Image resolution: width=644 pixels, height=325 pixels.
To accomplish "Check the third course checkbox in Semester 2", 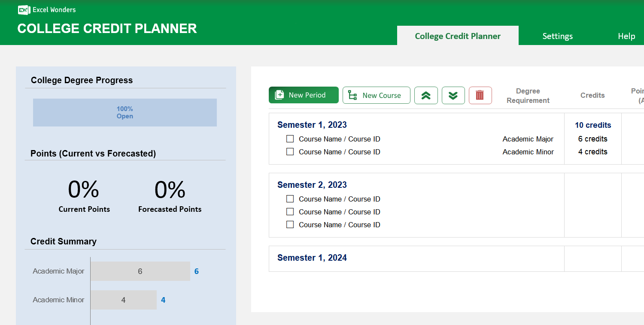I will [x=290, y=224].
